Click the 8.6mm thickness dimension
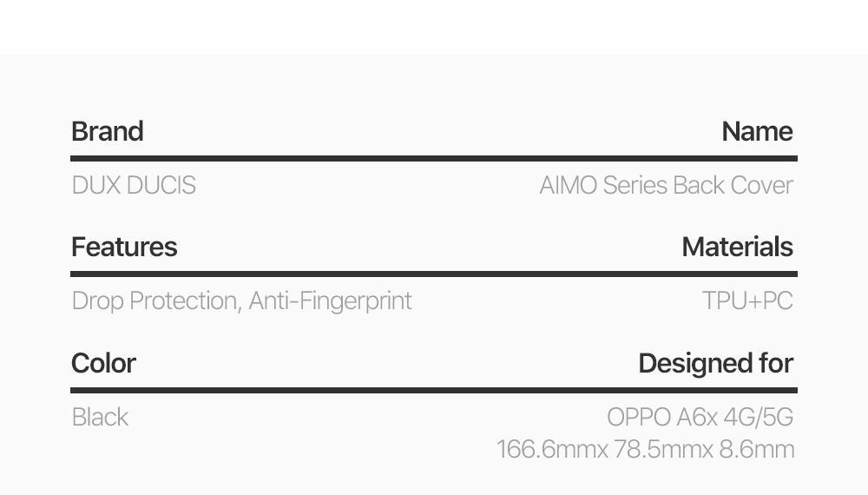This screenshot has height=495, width=868. click(757, 449)
